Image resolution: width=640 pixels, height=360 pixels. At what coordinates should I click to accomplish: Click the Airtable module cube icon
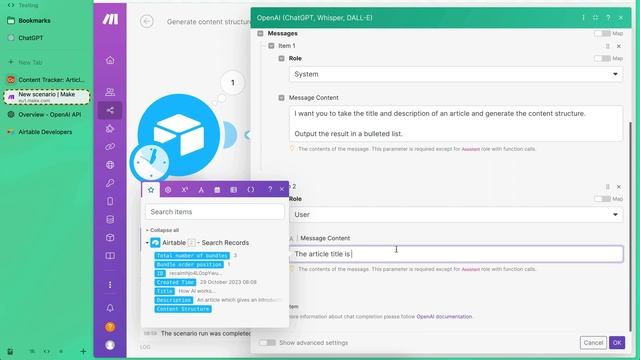pyautogui.click(x=179, y=135)
